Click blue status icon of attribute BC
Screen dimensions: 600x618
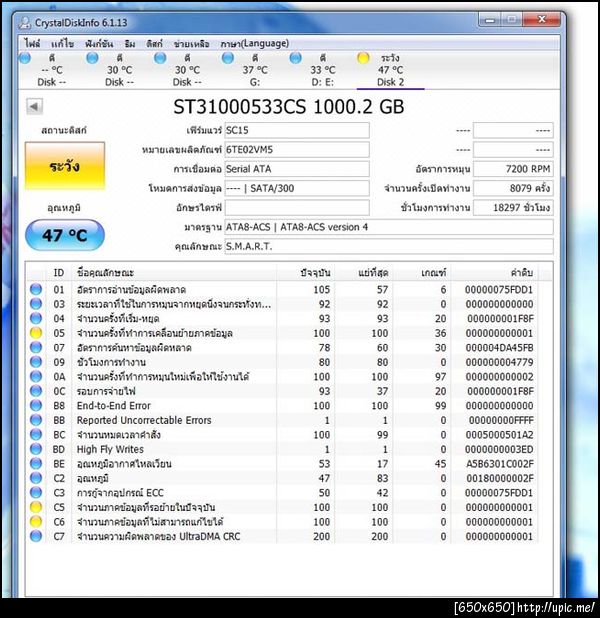[x=36, y=435]
